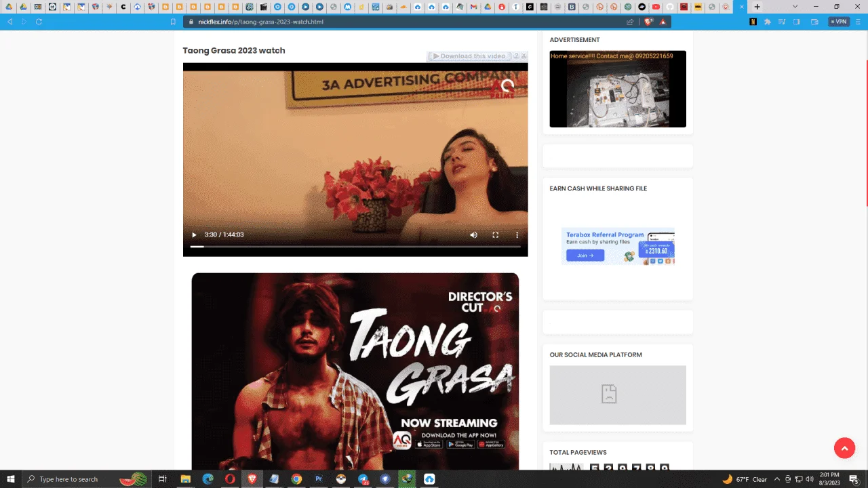Open Brave Rewards triangle icon
The width and height of the screenshot is (868, 488).
pos(663,22)
